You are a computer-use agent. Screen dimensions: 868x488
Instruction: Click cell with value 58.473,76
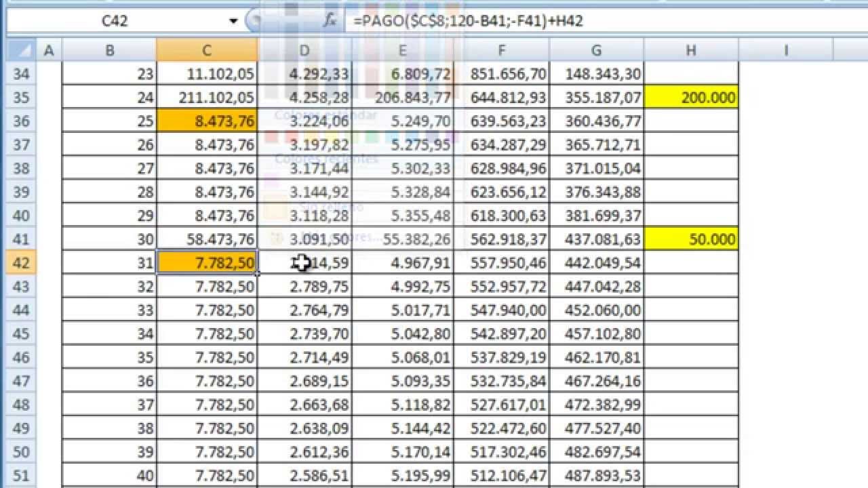point(207,239)
